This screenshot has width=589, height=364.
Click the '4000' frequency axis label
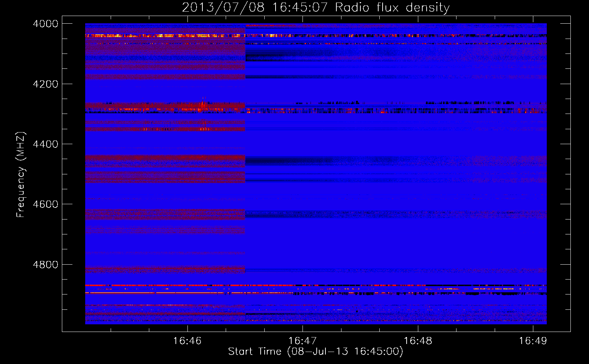click(x=46, y=24)
